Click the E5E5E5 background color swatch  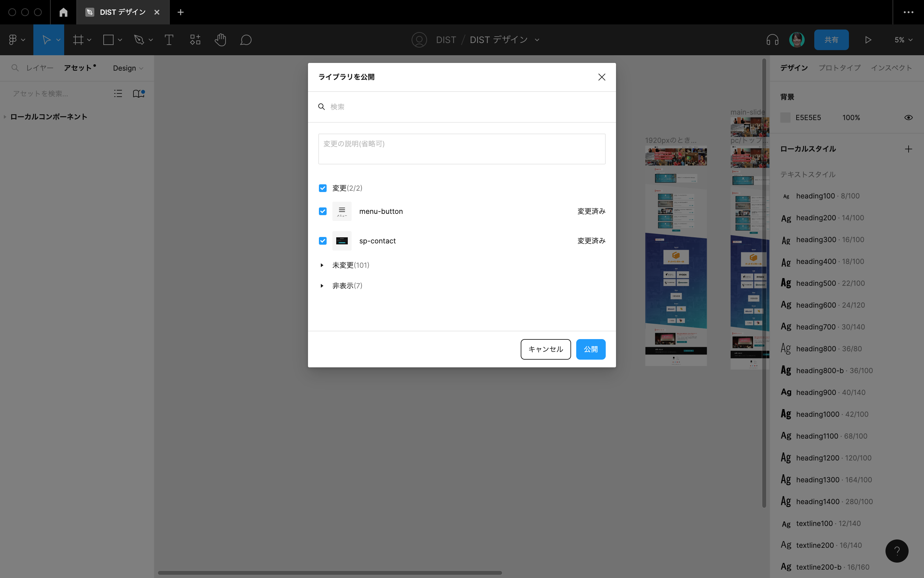785,117
